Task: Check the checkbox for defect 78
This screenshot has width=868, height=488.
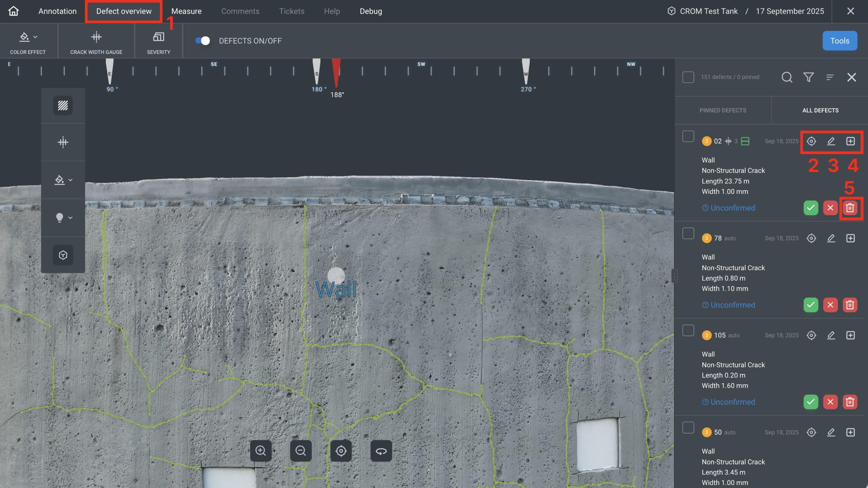Action: tap(688, 234)
